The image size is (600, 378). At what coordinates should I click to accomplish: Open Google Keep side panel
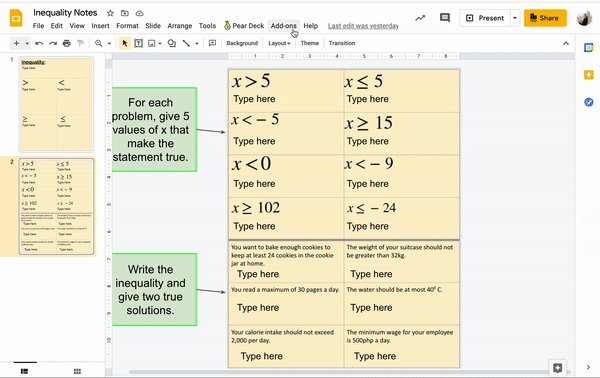pos(589,75)
